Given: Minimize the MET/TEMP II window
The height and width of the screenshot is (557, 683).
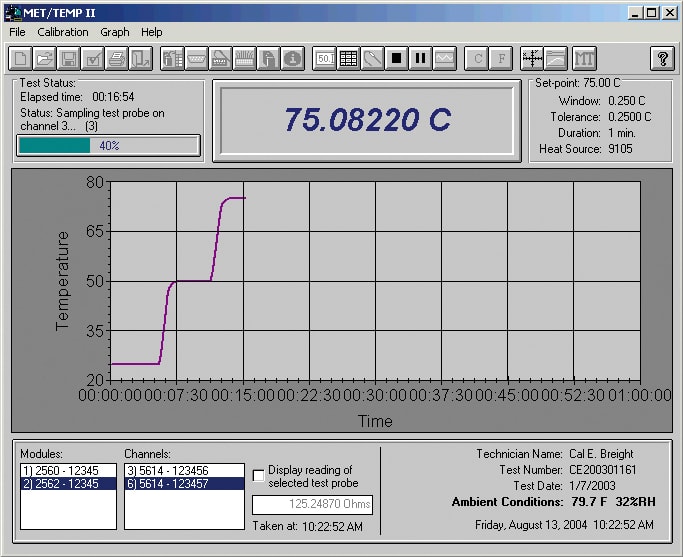Looking at the screenshot, I should (635, 13).
